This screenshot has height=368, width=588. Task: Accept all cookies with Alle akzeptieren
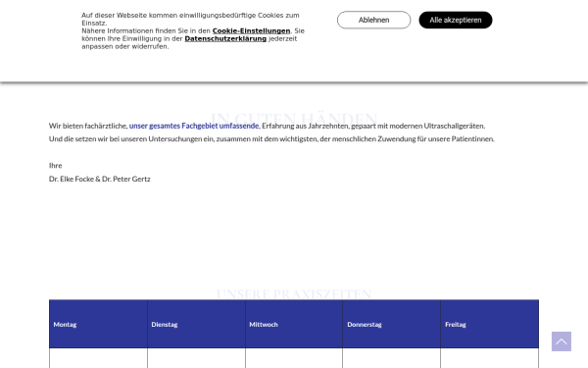pyautogui.click(x=456, y=20)
